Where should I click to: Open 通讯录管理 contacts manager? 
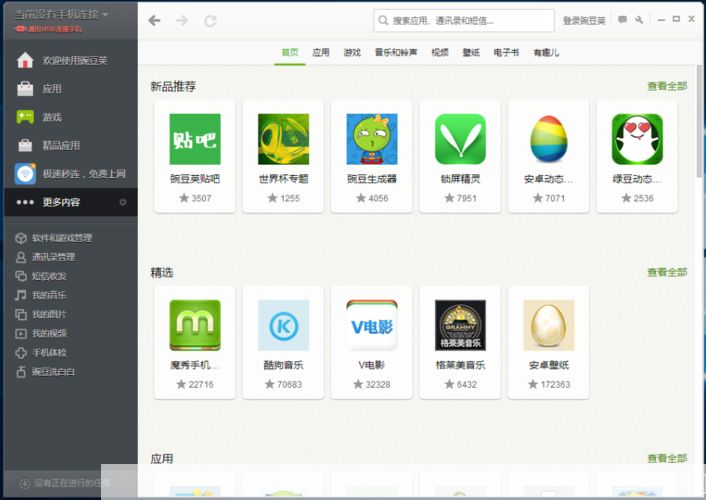pos(45,257)
